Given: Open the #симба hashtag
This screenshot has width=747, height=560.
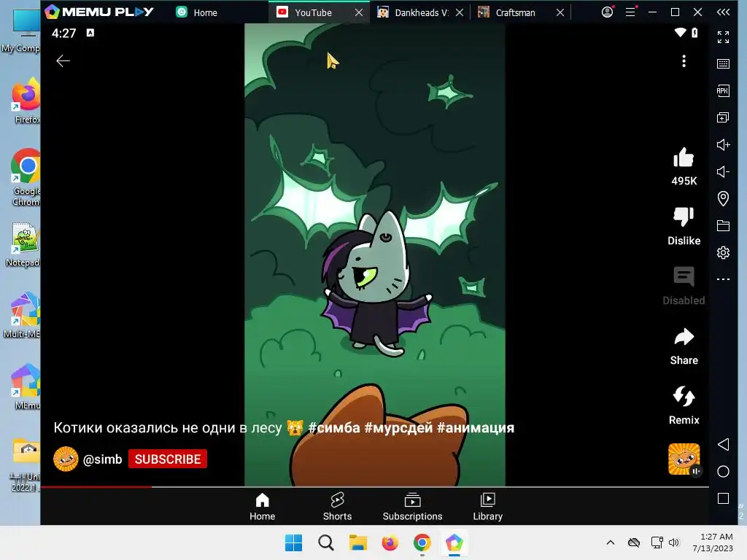Looking at the screenshot, I should click(x=334, y=427).
